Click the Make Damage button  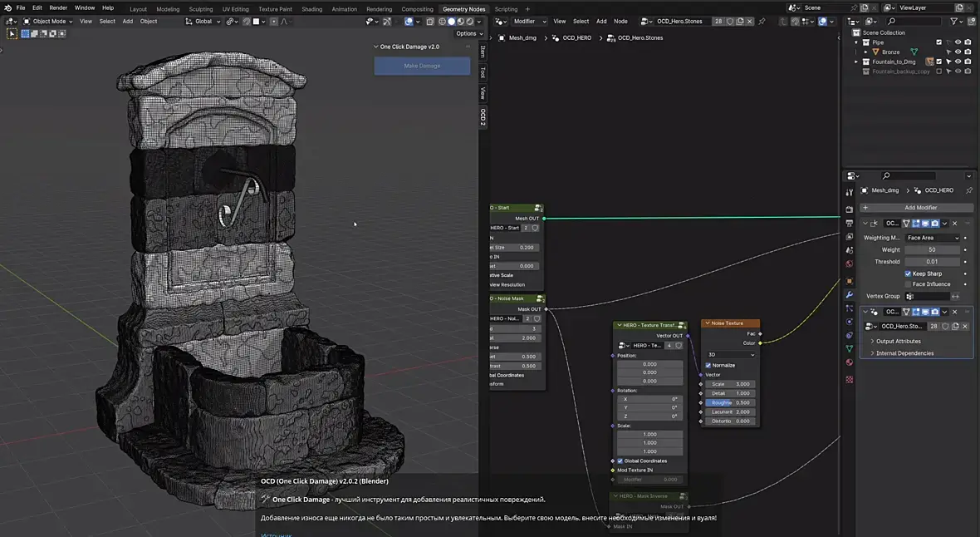click(422, 66)
